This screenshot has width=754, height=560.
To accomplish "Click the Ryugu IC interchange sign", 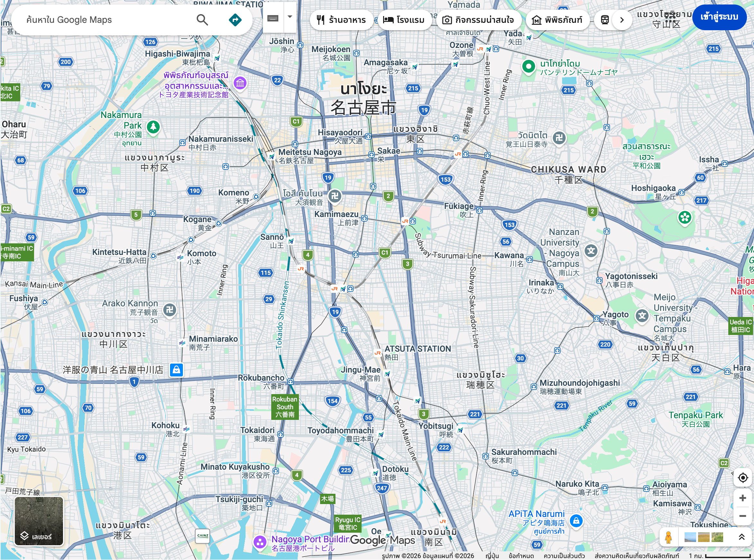I will (347, 524).
